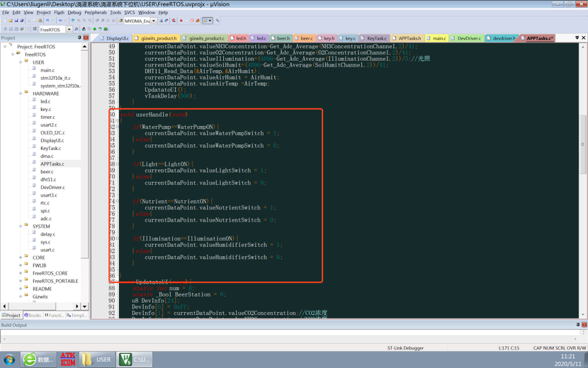Select stm32f10x_it.c in project tree
The height and width of the screenshot is (368, 588).
(x=55, y=78)
